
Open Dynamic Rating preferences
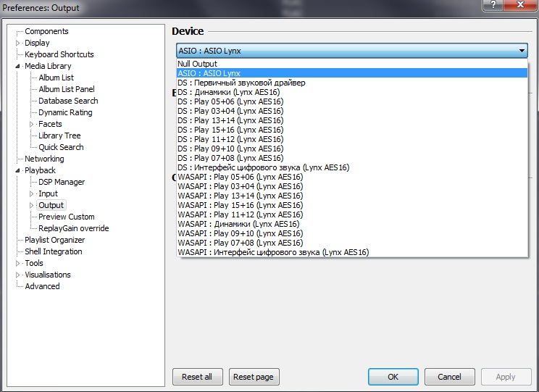65,112
